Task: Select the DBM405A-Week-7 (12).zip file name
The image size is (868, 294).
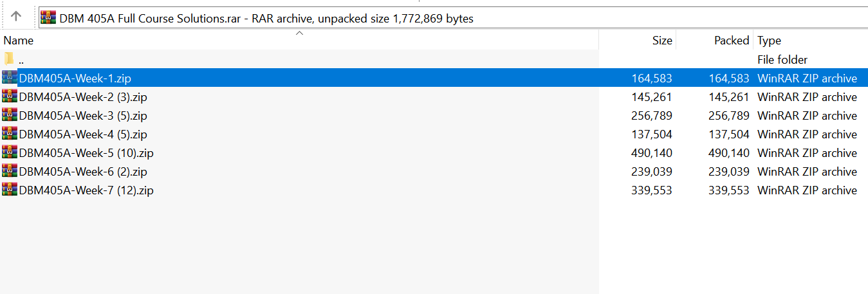Action: click(x=86, y=190)
